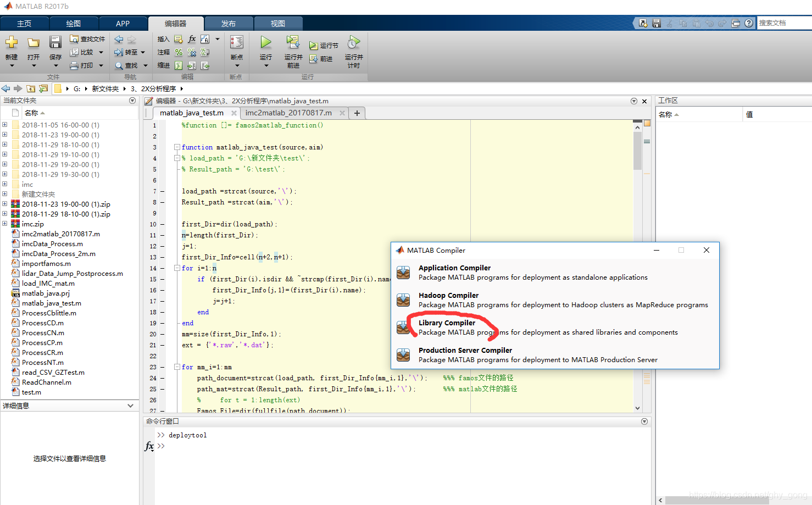Select the Application Compiler icon
This screenshot has width=812, height=505.
click(x=403, y=273)
